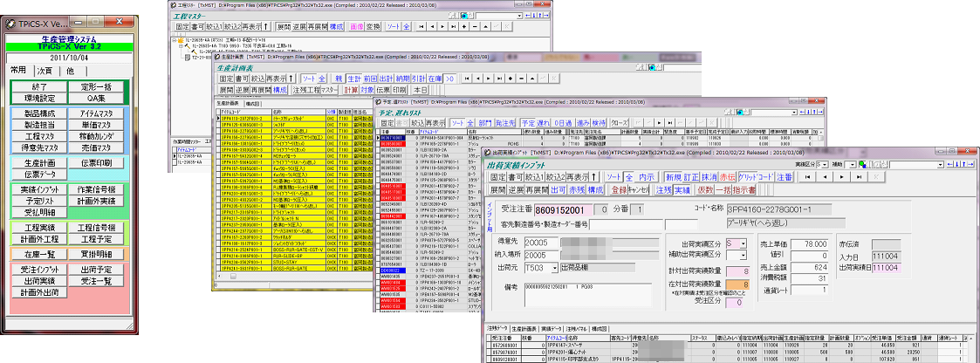The width and height of the screenshot is (980, 363).
Task: Toggle 全 filter in 出荷実績インプット toolbar
Action: click(628, 177)
